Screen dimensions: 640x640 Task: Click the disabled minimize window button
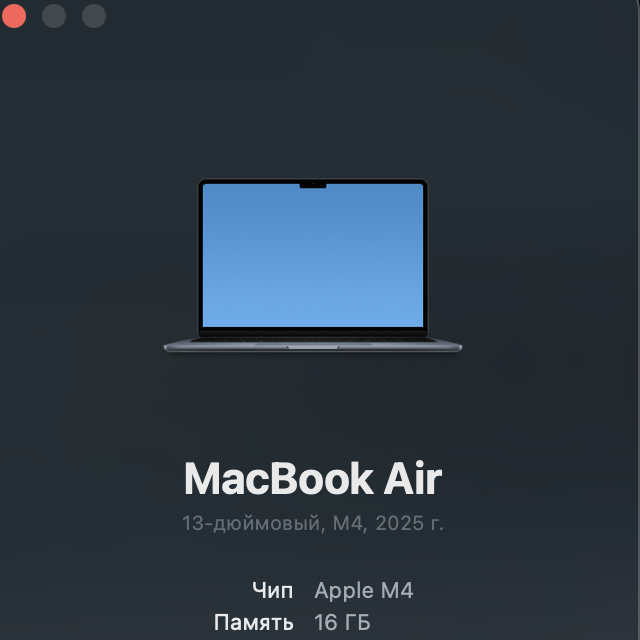[x=54, y=16]
